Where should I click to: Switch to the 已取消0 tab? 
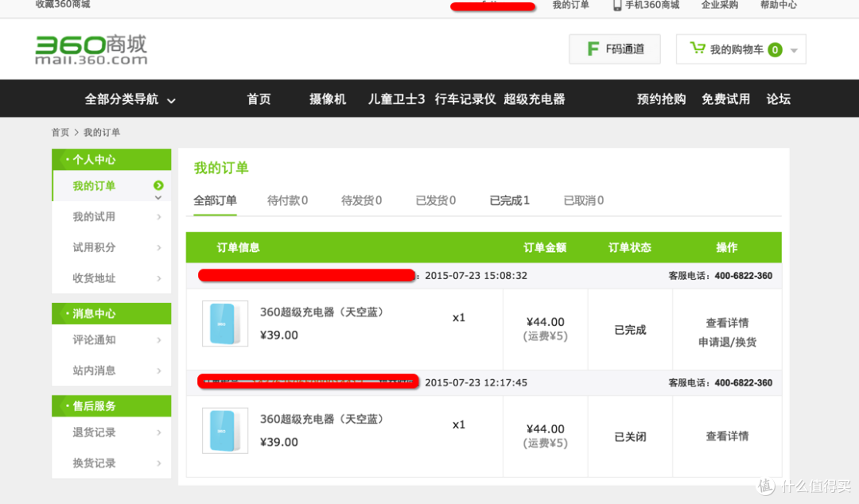tap(584, 200)
